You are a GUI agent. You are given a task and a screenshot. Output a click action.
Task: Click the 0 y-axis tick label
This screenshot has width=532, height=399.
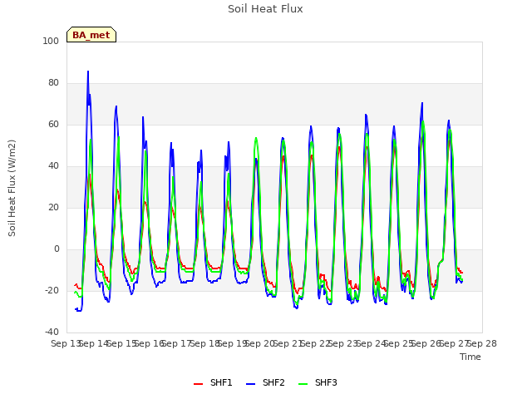click(x=57, y=249)
